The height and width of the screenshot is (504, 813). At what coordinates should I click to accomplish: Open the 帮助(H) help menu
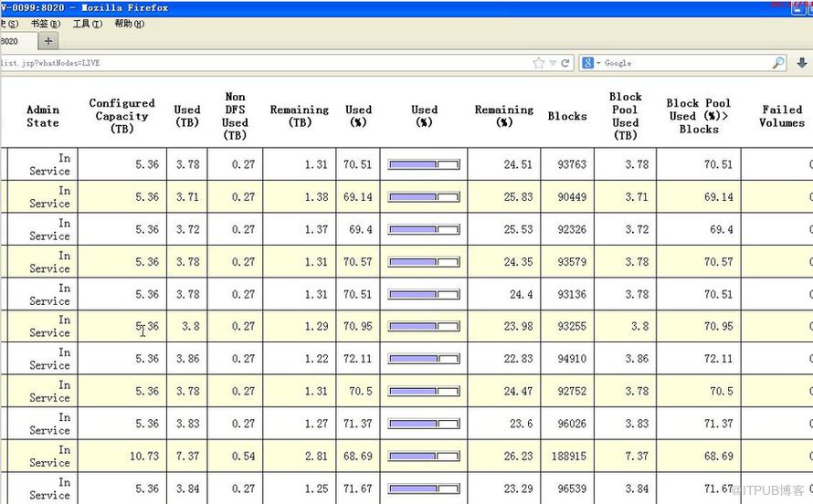129,24
